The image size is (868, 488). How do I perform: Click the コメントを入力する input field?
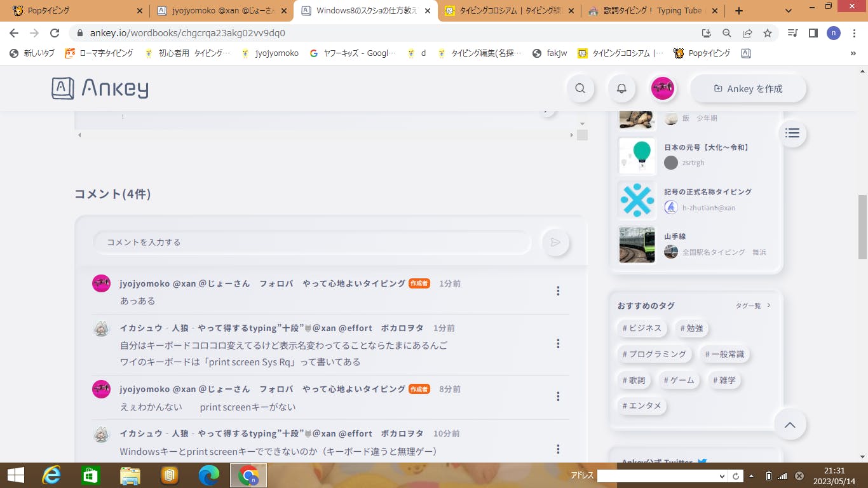[x=311, y=242]
